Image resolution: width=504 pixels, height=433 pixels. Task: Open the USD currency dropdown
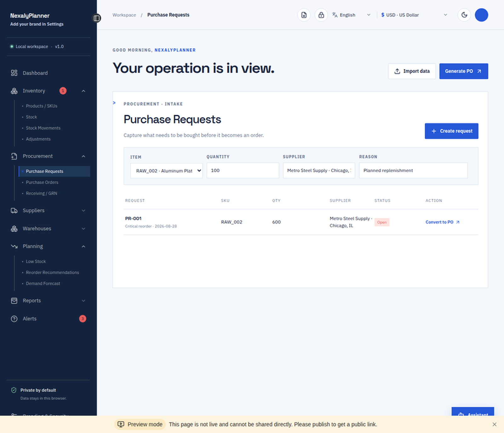(x=415, y=15)
